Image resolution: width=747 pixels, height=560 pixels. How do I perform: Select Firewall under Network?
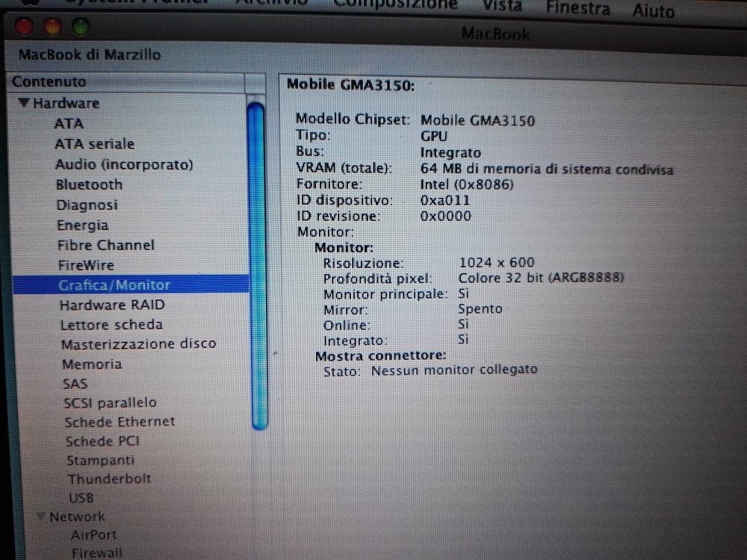click(96, 553)
